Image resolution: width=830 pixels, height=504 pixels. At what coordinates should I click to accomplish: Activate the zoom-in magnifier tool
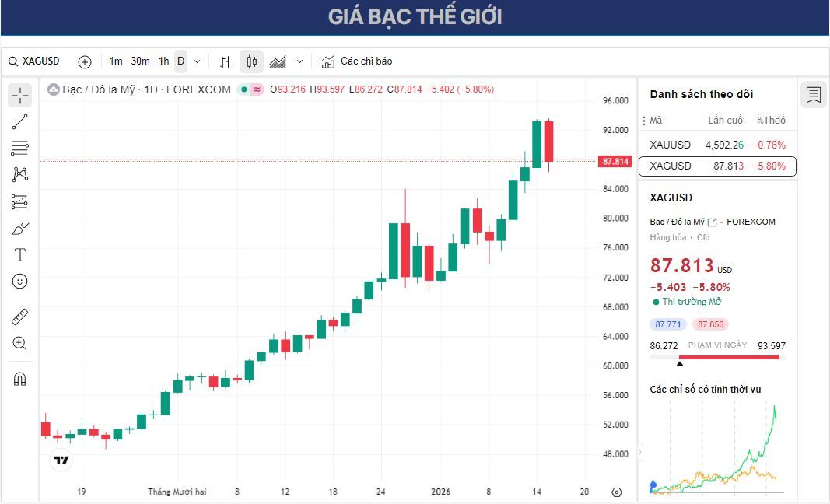(19, 343)
